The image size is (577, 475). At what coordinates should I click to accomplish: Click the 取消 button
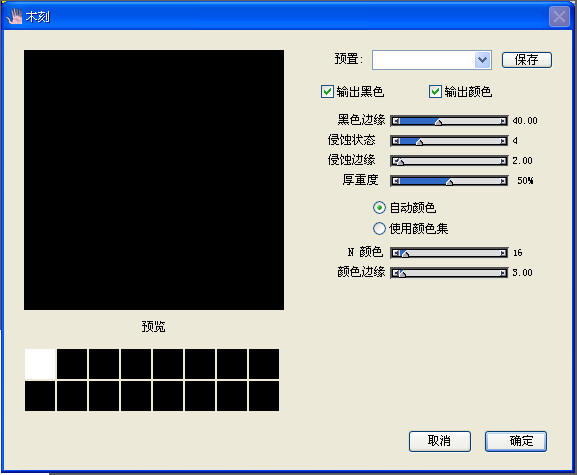[x=440, y=441]
